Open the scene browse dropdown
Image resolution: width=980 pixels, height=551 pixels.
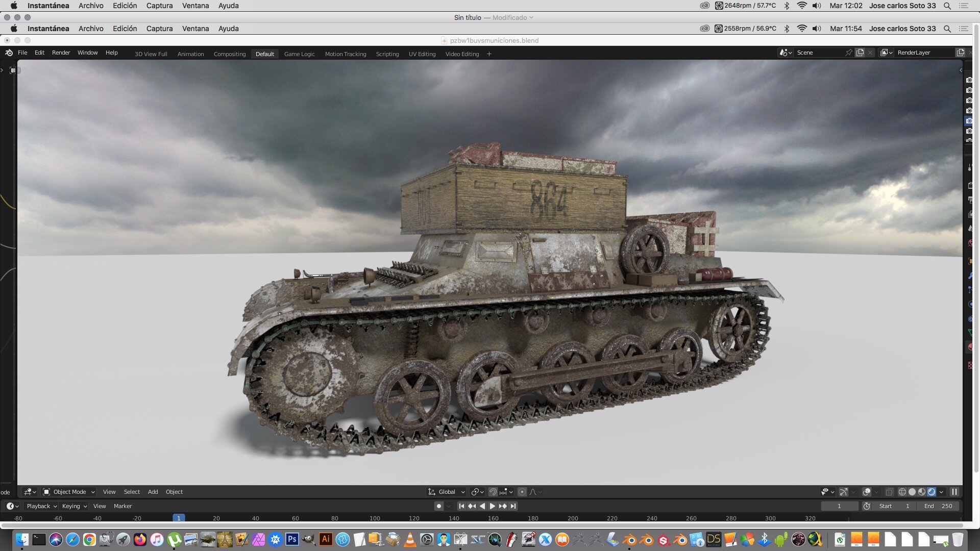786,53
